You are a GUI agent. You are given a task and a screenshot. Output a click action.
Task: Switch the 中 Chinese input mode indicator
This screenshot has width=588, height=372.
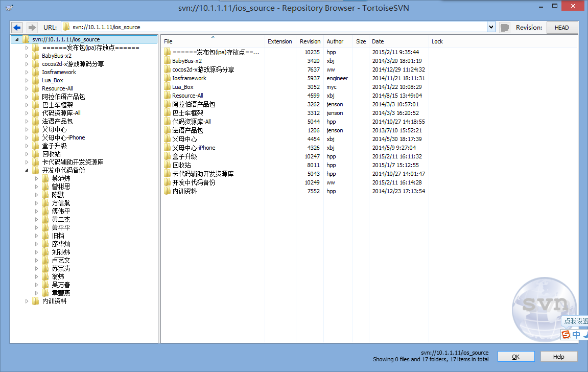pyautogui.click(x=576, y=334)
